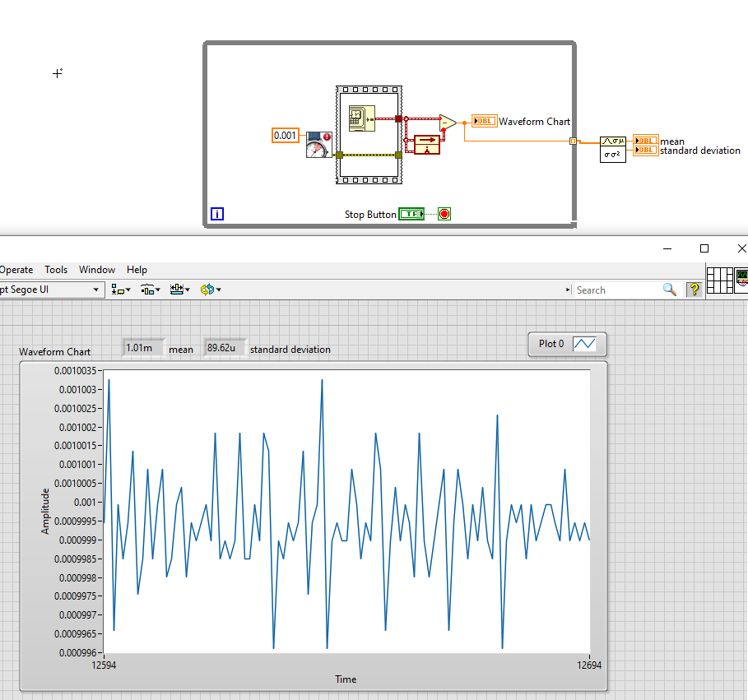Open the Tools menu
The width and height of the screenshot is (748, 700).
(55, 269)
